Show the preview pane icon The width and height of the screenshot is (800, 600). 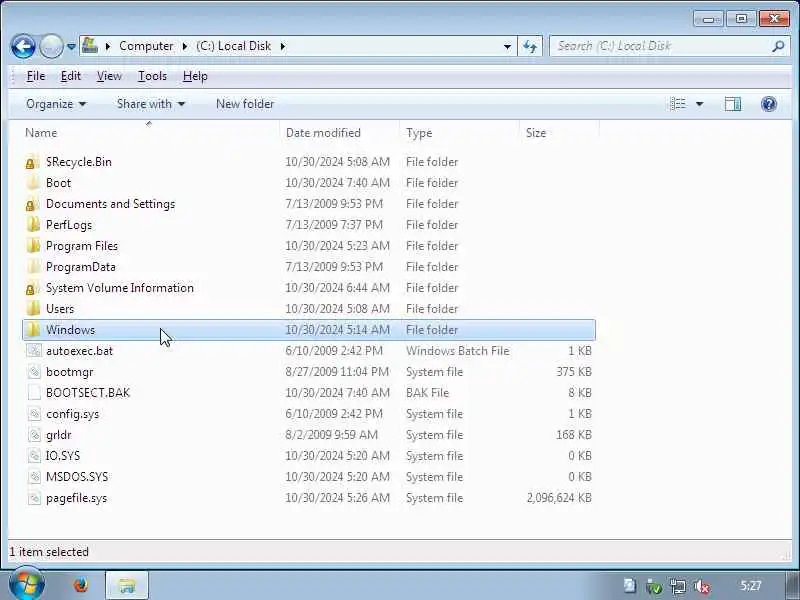click(733, 104)
